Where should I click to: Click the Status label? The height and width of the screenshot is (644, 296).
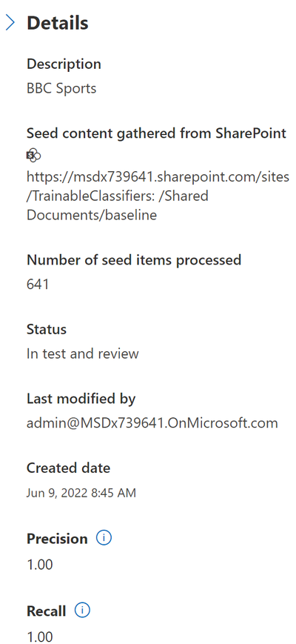click(47, 329)
